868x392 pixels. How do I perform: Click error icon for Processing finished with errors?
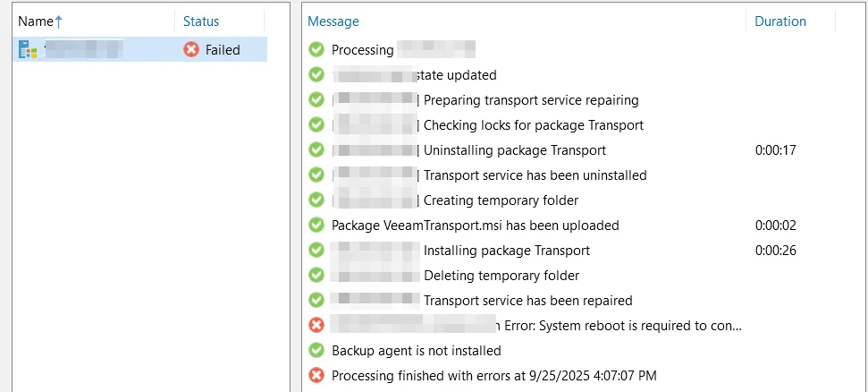pos(316,375)
